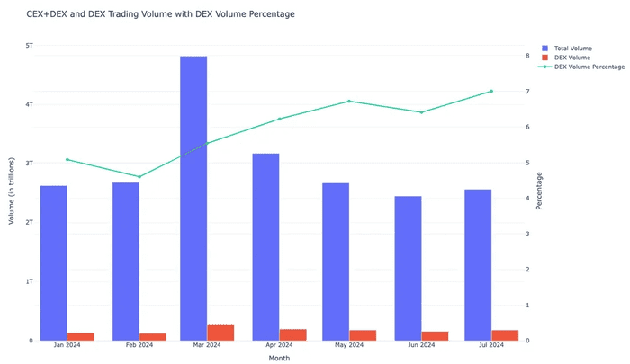Click the '7' percentage axis tick

527,91
